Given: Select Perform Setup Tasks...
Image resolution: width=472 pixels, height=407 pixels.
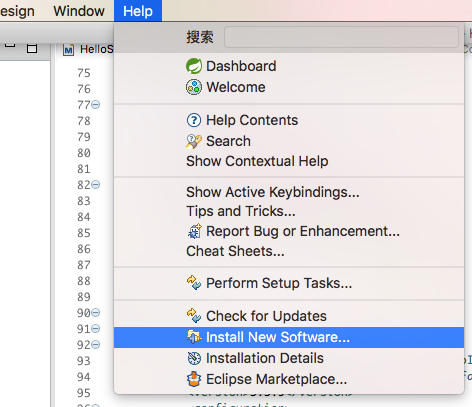Looking at the screenshot, I should click(x=289, y=283).
